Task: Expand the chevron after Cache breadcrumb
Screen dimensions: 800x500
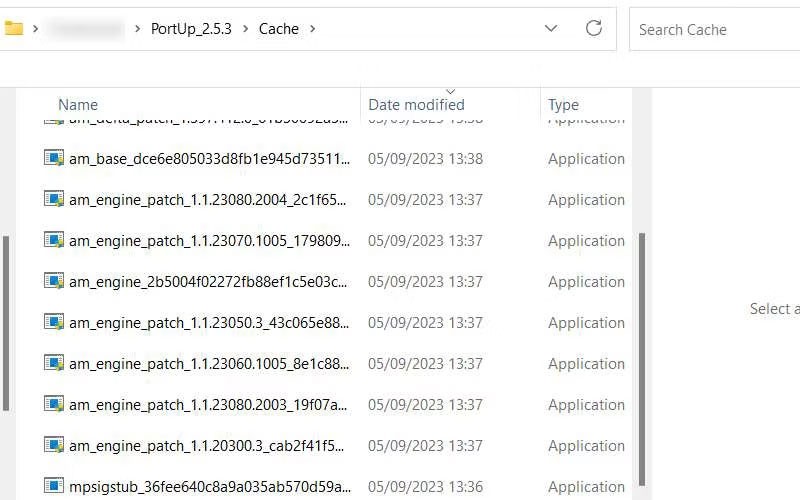Action: tap(313, 29)
